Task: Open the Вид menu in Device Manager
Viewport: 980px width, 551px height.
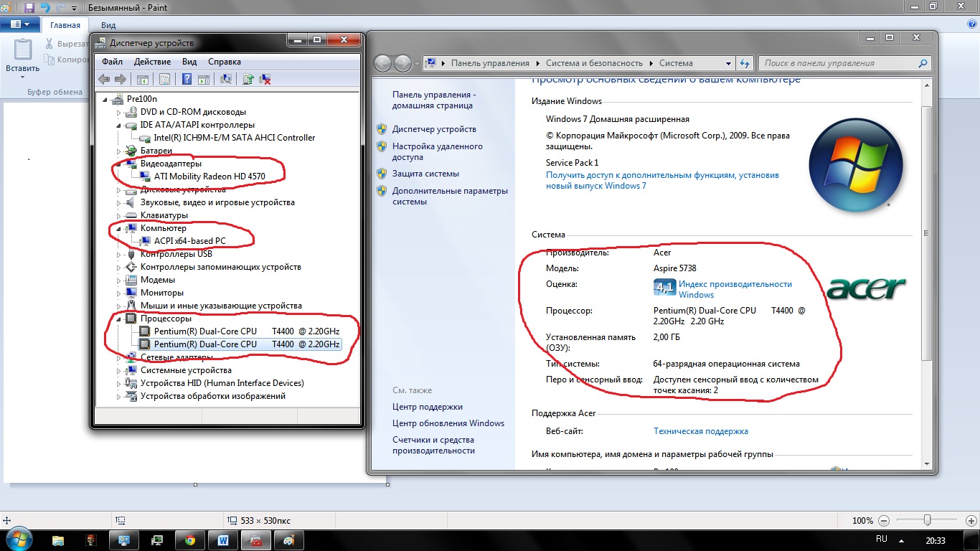Action: [189, 62]
